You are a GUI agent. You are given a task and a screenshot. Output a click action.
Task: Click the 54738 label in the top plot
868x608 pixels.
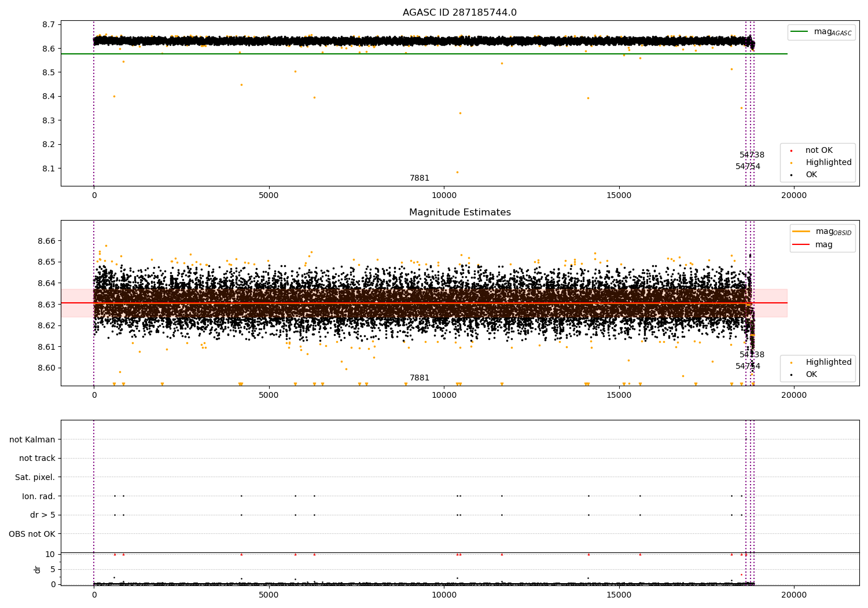(x=752, y=155)
